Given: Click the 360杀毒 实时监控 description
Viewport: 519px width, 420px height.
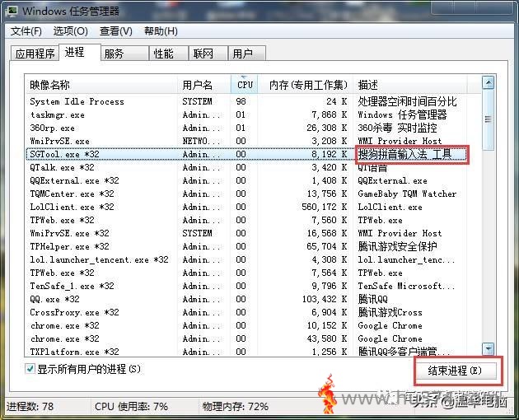Looking at the screenshot, I should [x=397, y=128].
